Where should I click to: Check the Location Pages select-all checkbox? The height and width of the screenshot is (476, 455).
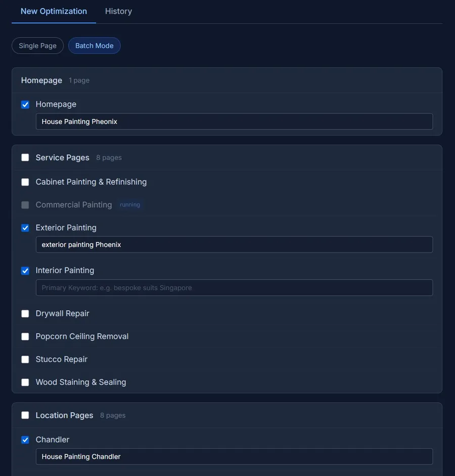[25, 415]
